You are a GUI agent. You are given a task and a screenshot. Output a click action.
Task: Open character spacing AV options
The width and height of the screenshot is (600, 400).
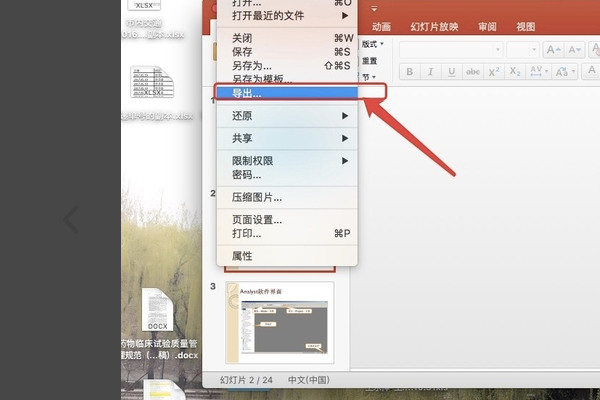pyautogui.click(x=539, y=72)
